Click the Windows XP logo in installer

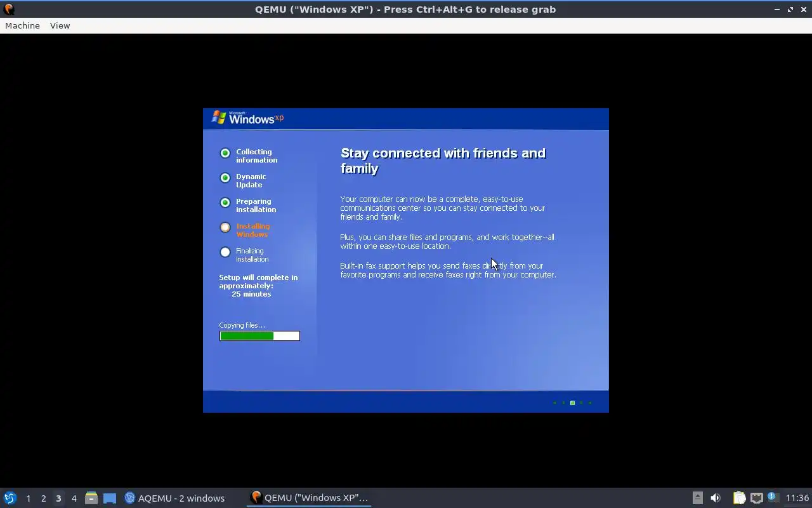point(247,117)
